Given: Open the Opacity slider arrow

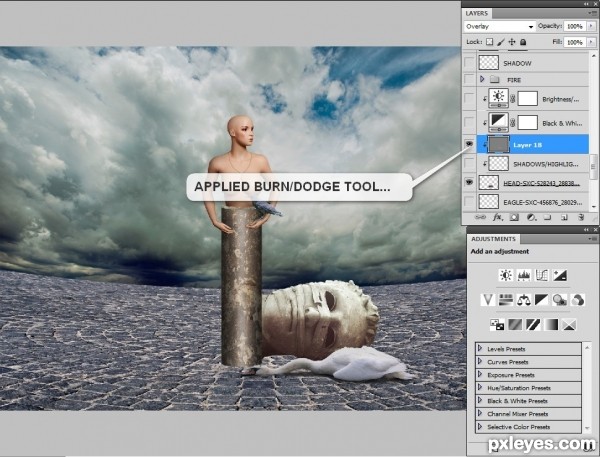Looking at the screenshot, I should pos(592,26).
